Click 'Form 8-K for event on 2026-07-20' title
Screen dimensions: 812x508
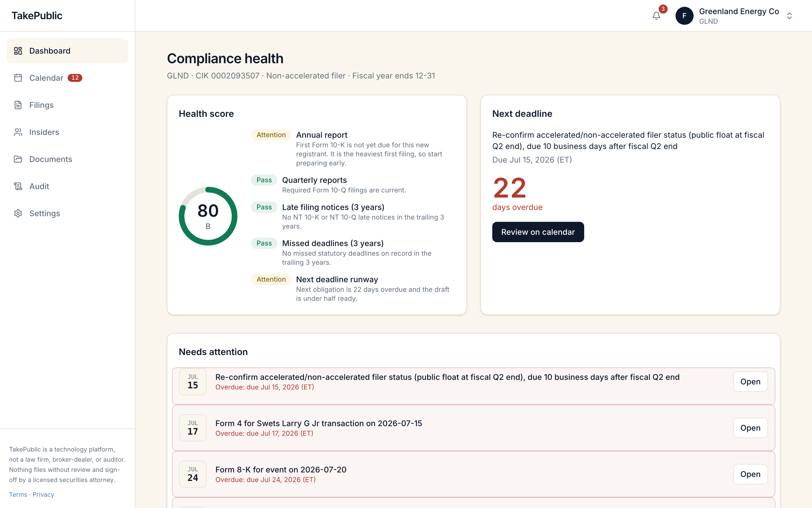tap(281, 469)
